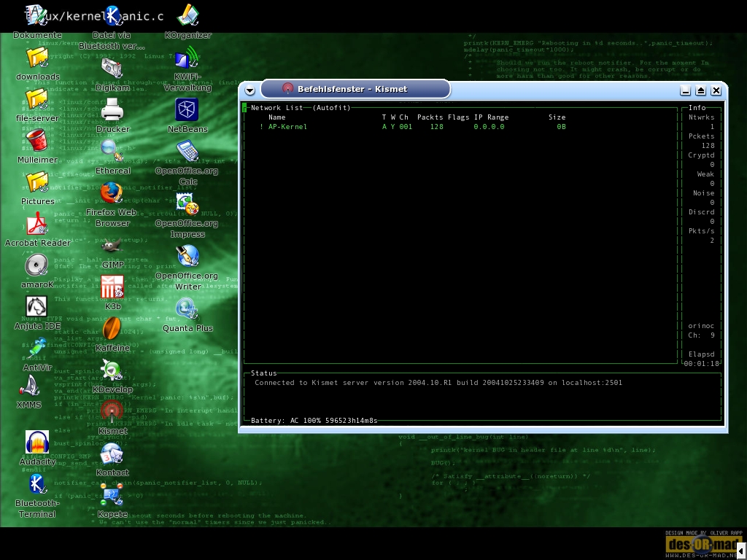This screenshot has width=747, height=560.
Task: Click the Cryptd label in Info panel
Action: [x=701, y=155]
